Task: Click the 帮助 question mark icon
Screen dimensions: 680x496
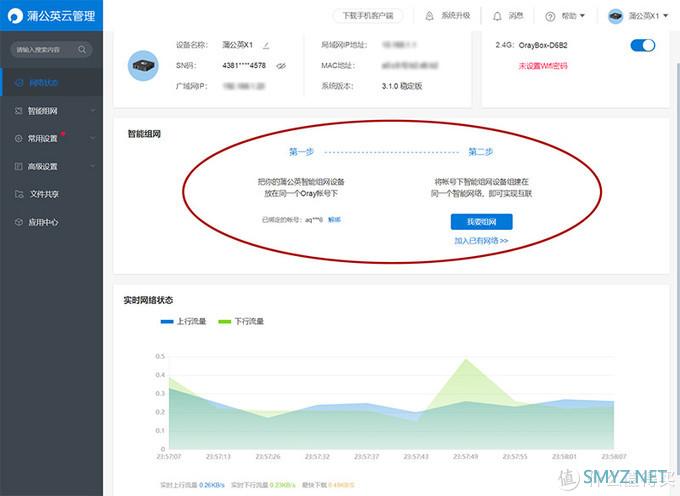Action: point(550,16)
